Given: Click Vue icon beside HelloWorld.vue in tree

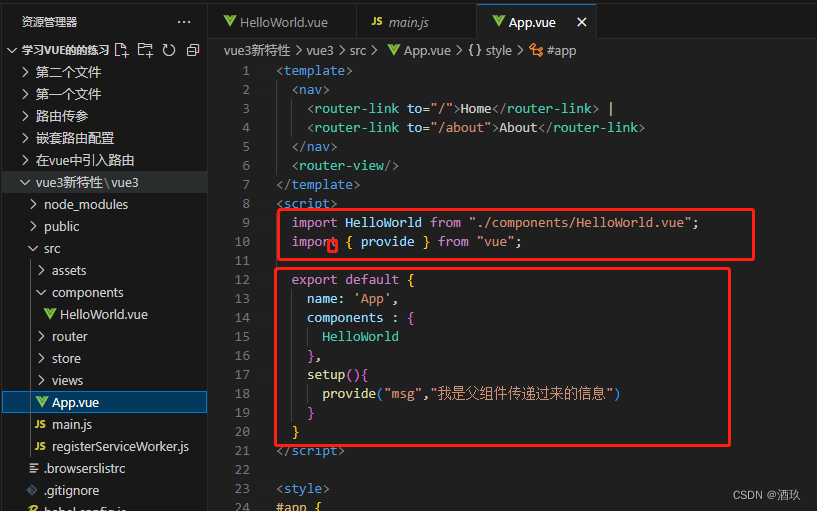Looking at the screenshot, I should [50, 314].
